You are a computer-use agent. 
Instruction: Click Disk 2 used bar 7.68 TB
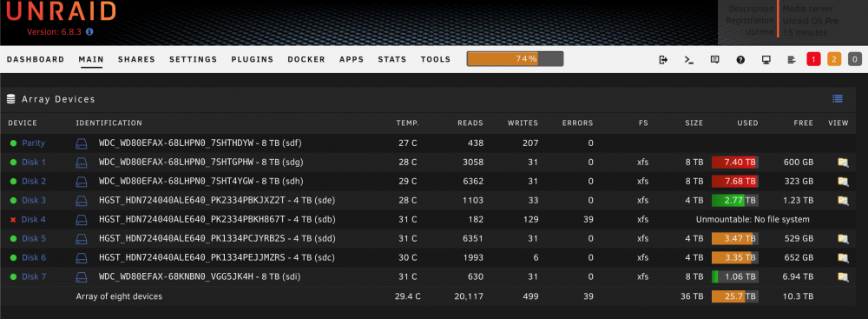[734, 182]
